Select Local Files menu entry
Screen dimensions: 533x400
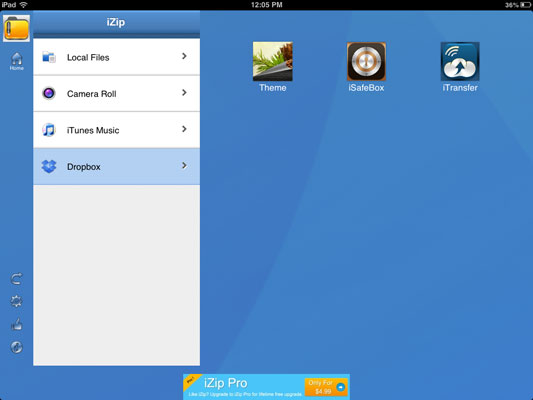tap(117, 57)
